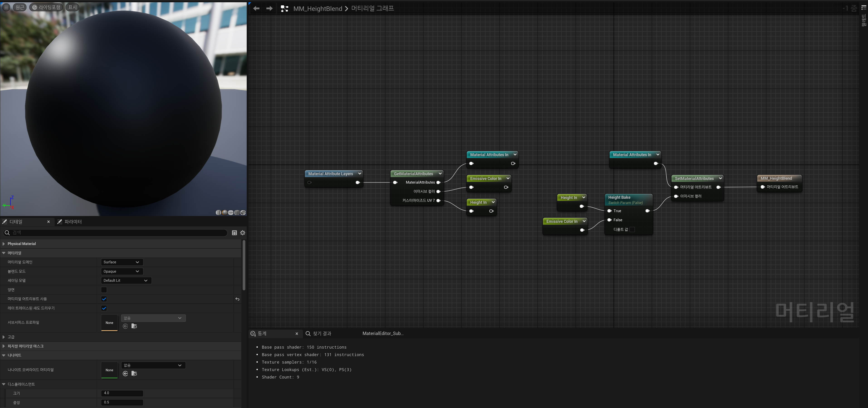Click the 표시 show button in viewport
The image size is (868, 408).
tap(72, 7)
